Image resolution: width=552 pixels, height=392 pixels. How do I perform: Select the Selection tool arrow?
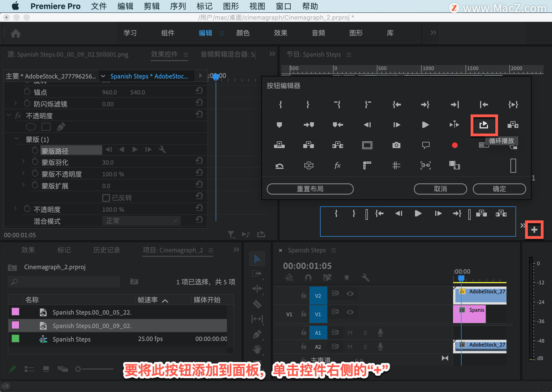coord(257,259)
